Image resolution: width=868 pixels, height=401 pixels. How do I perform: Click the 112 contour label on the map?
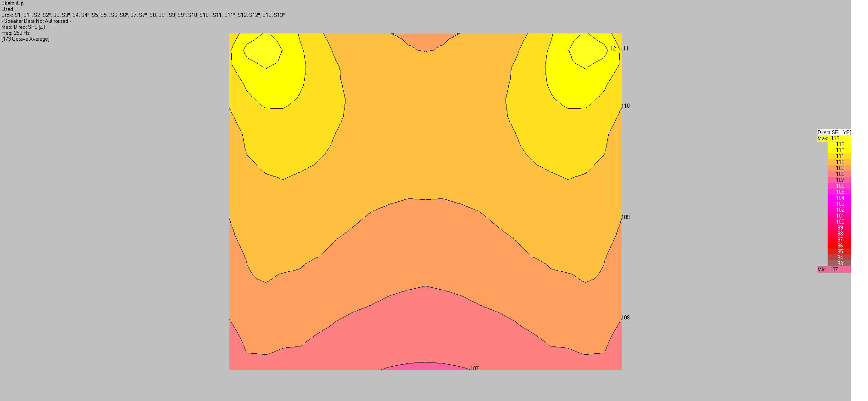pyautogui.click(x=612, y=49)
